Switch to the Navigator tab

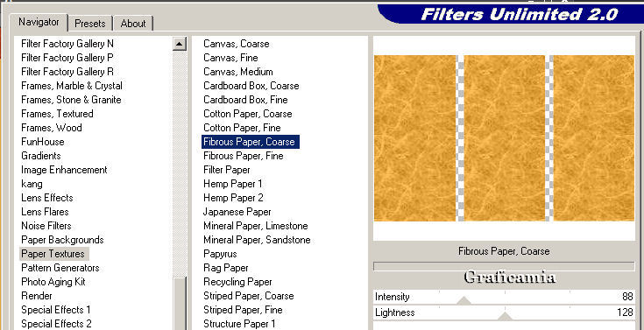pos(39,22)
